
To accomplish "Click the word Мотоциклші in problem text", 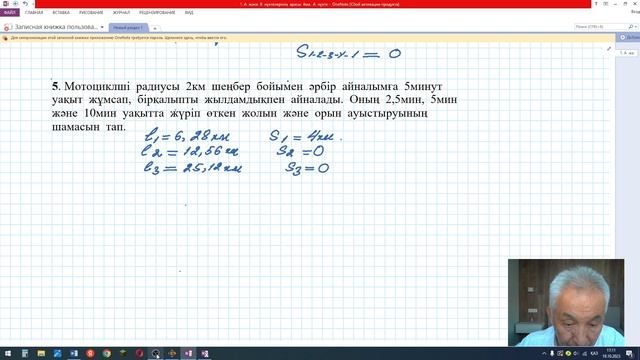I will pyautogui.click(x=97, y=87).
